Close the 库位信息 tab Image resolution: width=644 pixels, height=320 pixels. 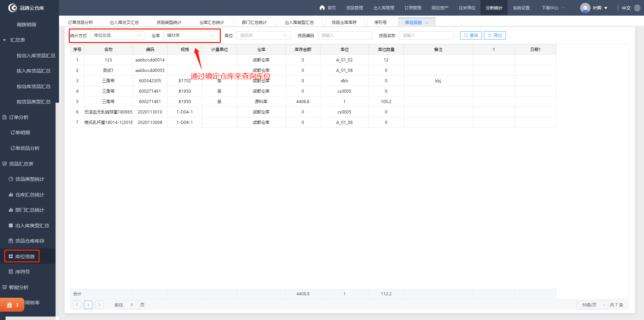(x=427, y=23)
